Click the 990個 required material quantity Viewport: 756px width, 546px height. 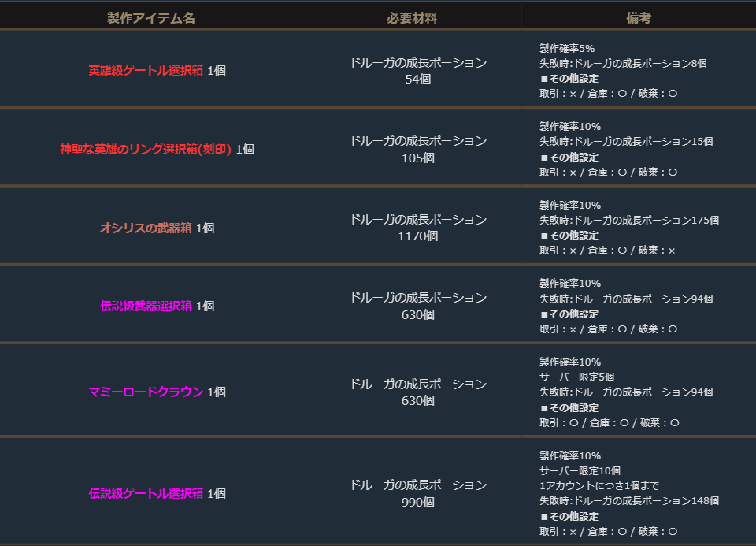pos(418,502)
